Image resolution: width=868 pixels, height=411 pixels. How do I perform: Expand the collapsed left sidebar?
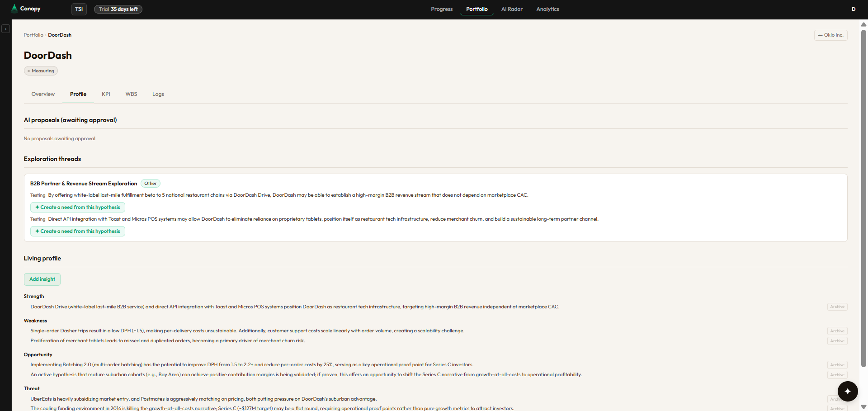pyautogui.click(x=5, y=29)
